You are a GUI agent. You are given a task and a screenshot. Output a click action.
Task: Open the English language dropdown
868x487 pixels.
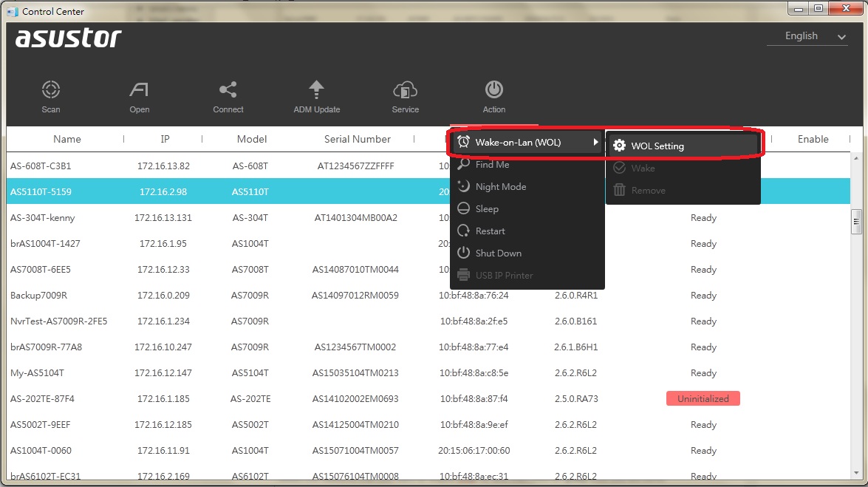pyautogui.click(x=807, y=36)
